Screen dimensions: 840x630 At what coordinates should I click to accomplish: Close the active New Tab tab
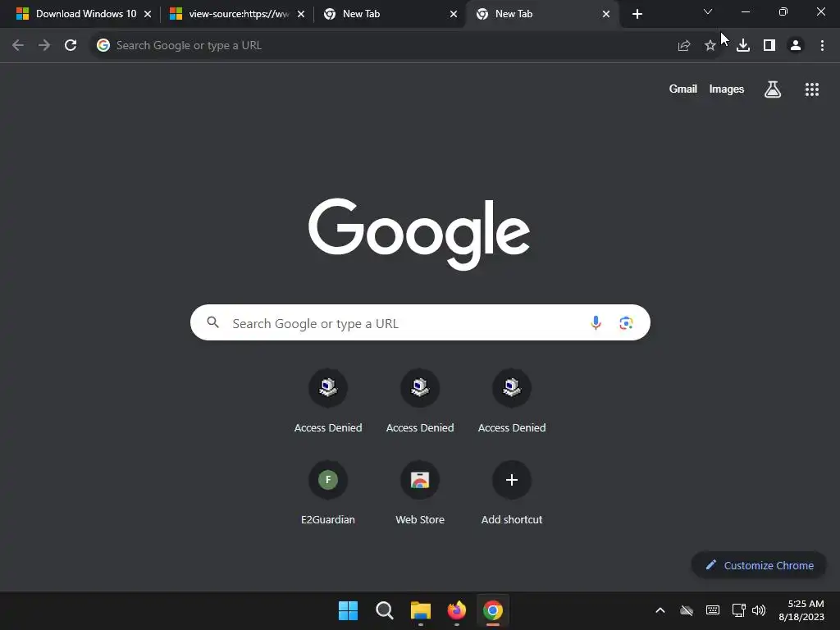pos(606,14)
